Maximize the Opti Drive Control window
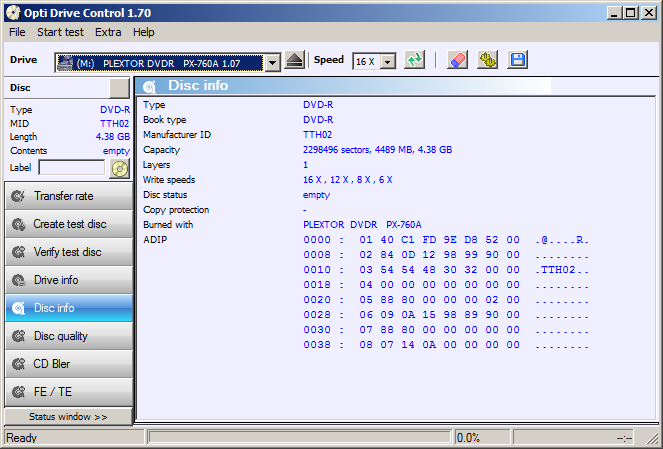The height and width of the screenshot is (449, 663). pyautogui.click(x=630, y=13)
